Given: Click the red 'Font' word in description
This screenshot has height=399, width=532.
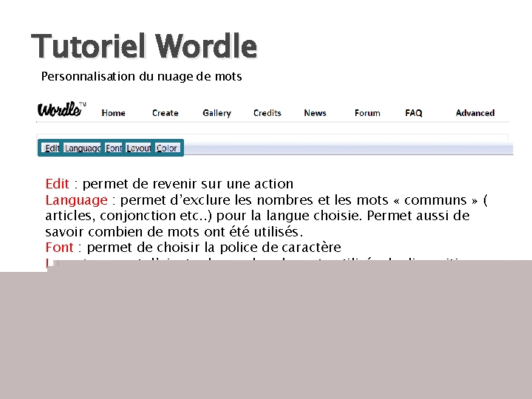Looking at the screenshot, I should (59, 248).
